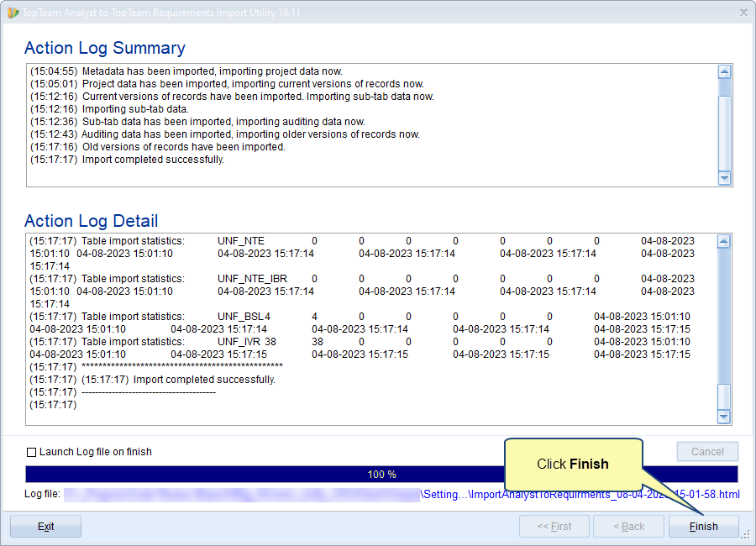Close the Import Utility window
This screenshot has height=546, width=756.
click(x=743, y=13)
